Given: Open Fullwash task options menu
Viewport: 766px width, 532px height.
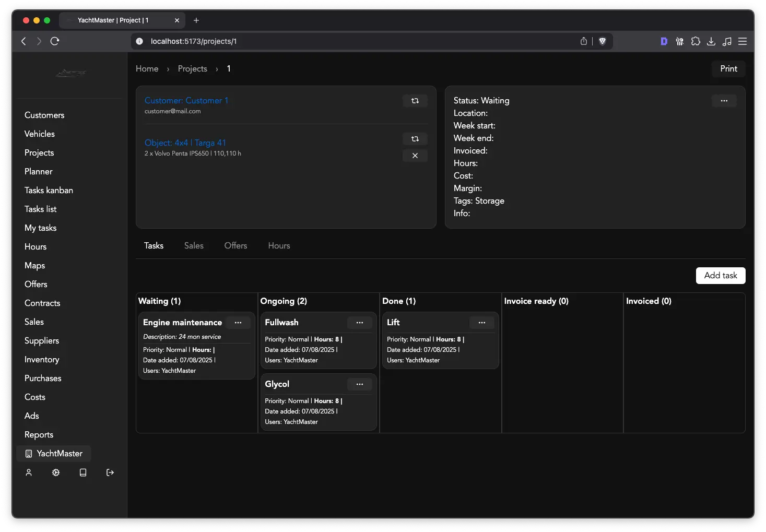Looking at the screenshot, I should coord(360,323).
